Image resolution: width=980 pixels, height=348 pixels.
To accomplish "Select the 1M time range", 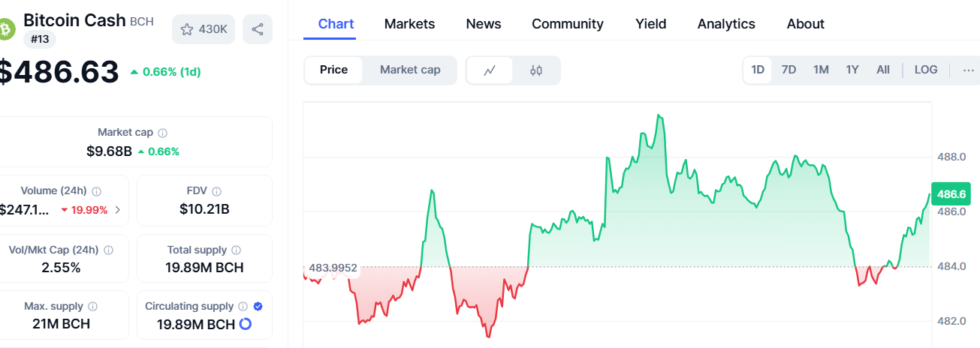I will (x=821, y=70).
